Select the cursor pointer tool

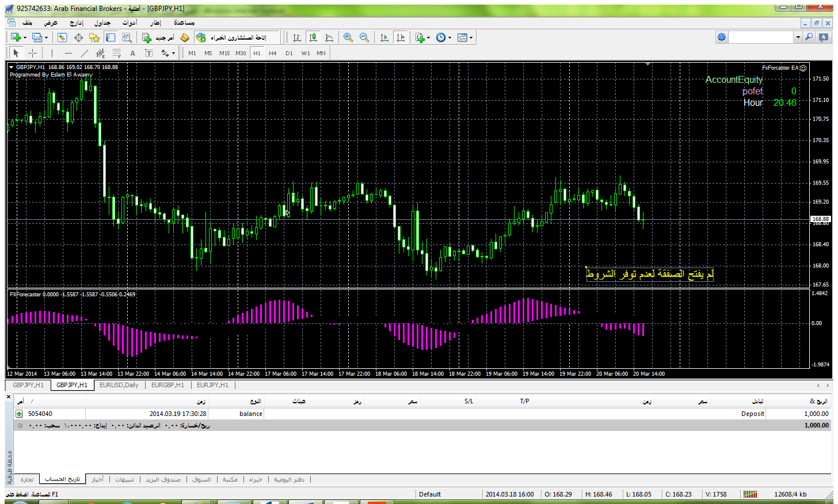(x=16, y=53)
